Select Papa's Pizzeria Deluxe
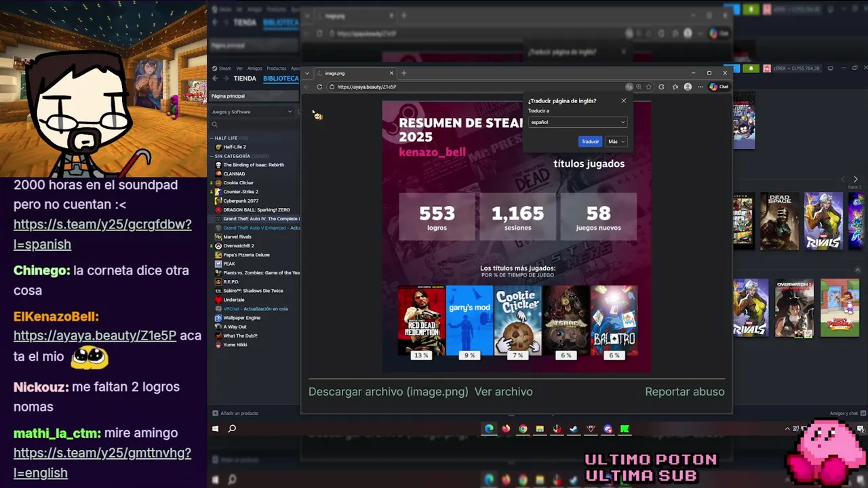 (x=246, y=255)
